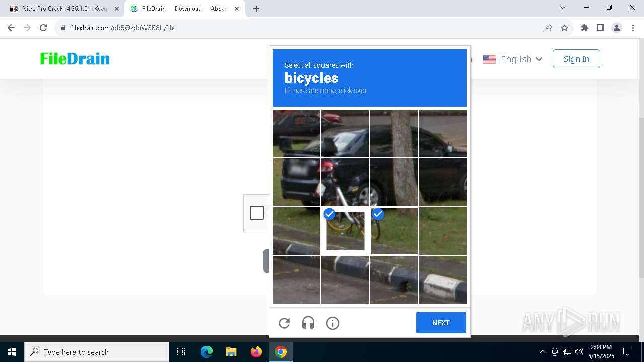Select bottom-right tile with white curb

tap(443, 280)
